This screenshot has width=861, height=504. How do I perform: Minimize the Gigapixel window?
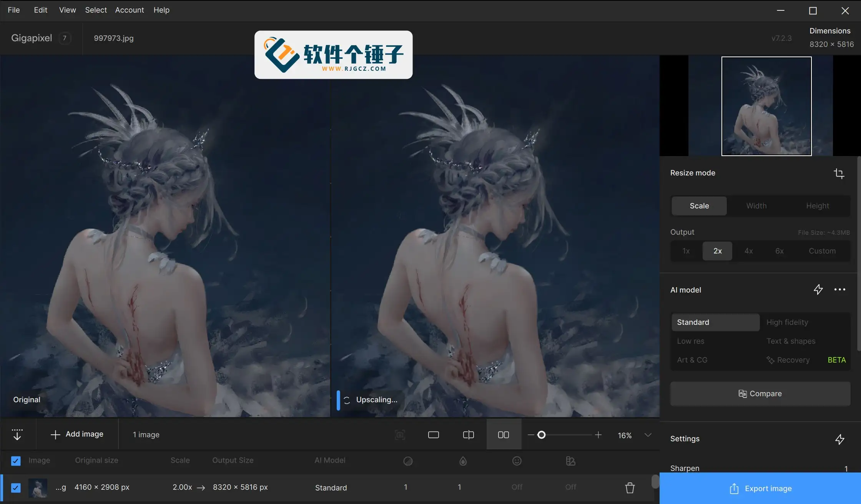[781, 10]
